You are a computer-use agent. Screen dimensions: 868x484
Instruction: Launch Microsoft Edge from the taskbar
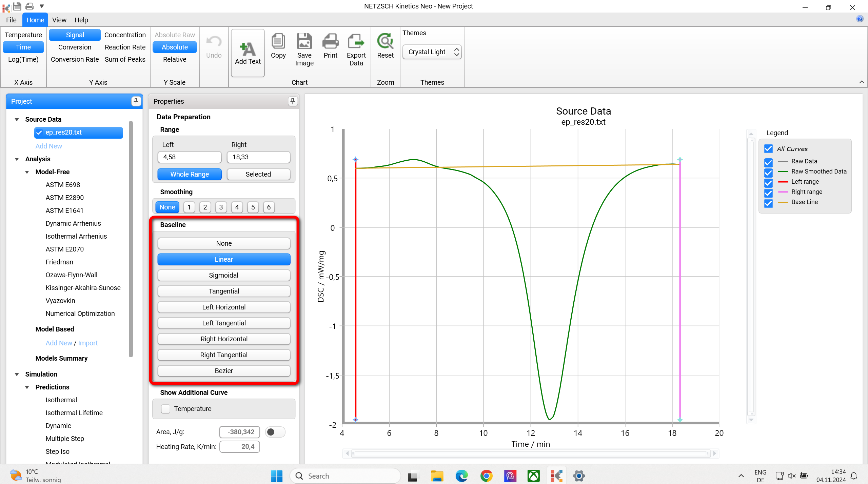point(461,476)
